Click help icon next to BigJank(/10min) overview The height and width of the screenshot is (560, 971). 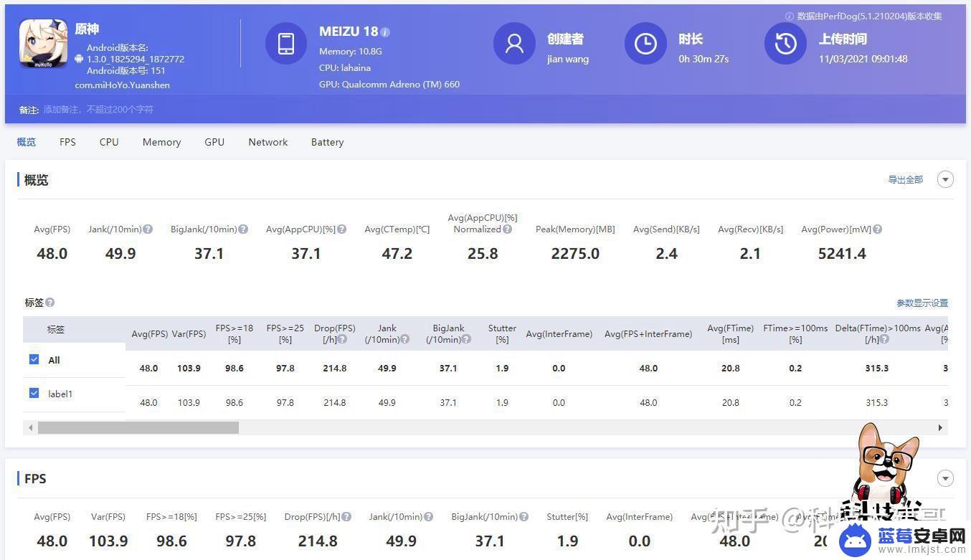click(243, 229)
